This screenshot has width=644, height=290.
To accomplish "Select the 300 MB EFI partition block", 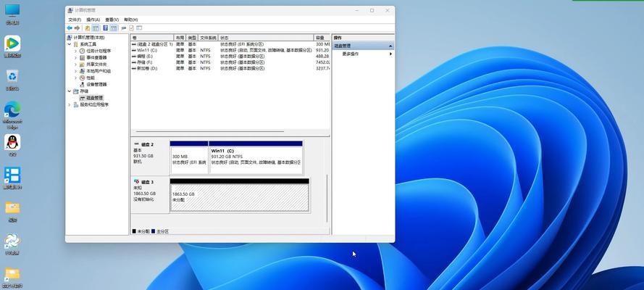I will click(189, 157).
